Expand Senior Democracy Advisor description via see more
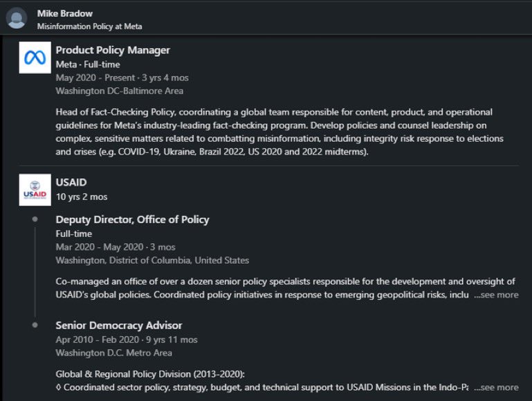 click(496, 387)
